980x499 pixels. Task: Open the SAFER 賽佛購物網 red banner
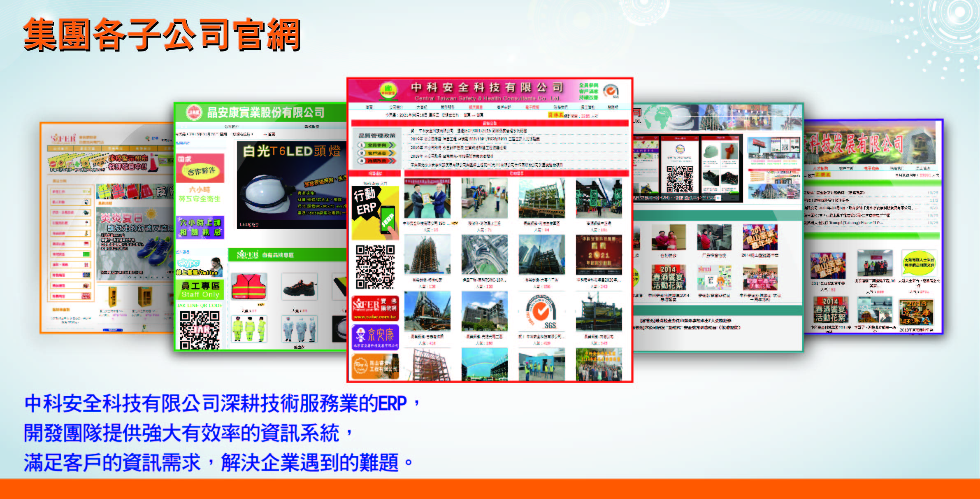(375, 308)
